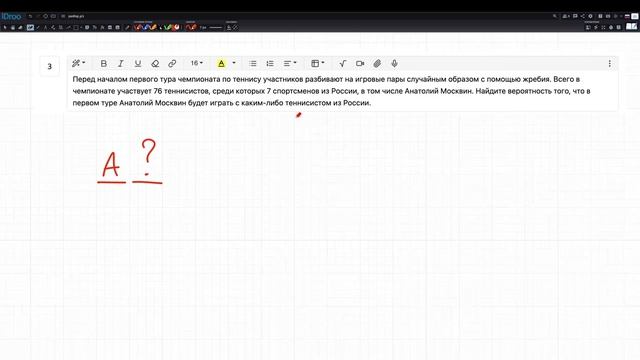The image size is (640, 360).
Task: Toggle underline formatting in the text editor
Action: click(138, 63)
